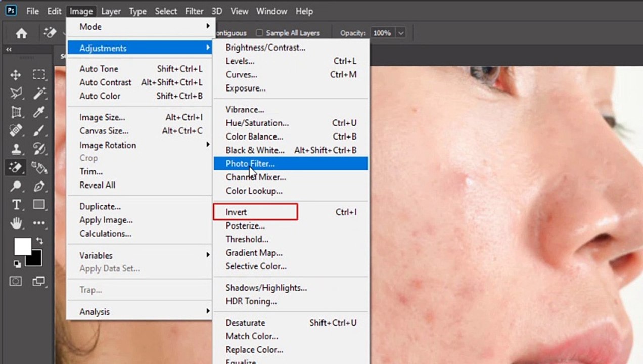Select the Type tool
Screen dimensions: 643x364
click(x=16, y=205)
